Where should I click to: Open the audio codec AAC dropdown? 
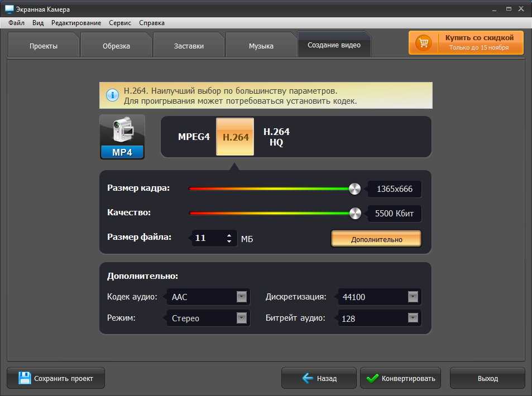coord(242,297)
